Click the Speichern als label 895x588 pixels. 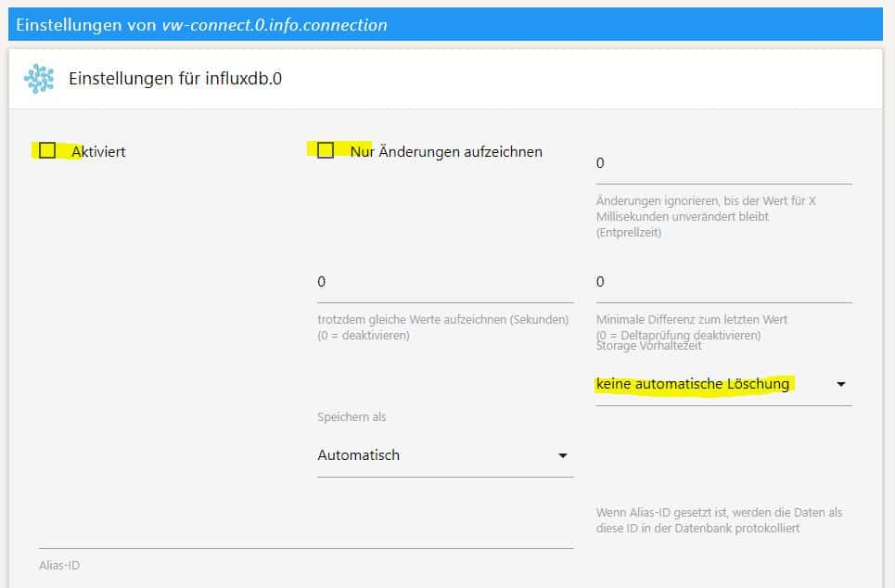352,416
